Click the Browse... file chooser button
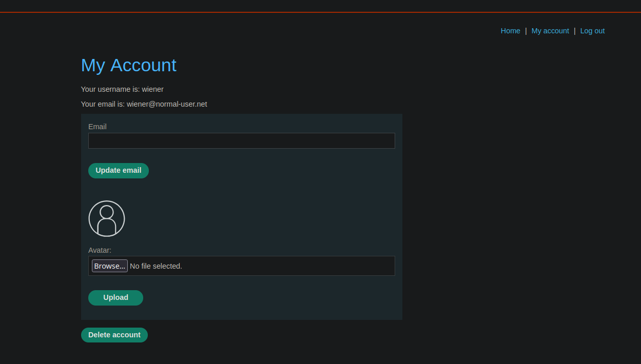This screenshot has width=641, height=364. pos(110,266)
